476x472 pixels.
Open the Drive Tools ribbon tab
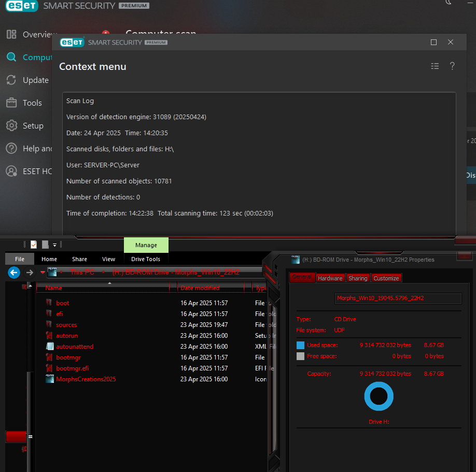point(146,259)
